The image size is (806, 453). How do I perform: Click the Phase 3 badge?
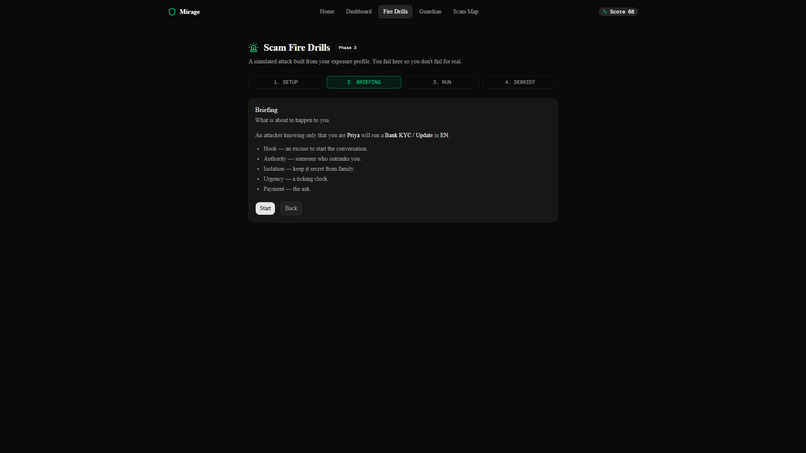347,48
